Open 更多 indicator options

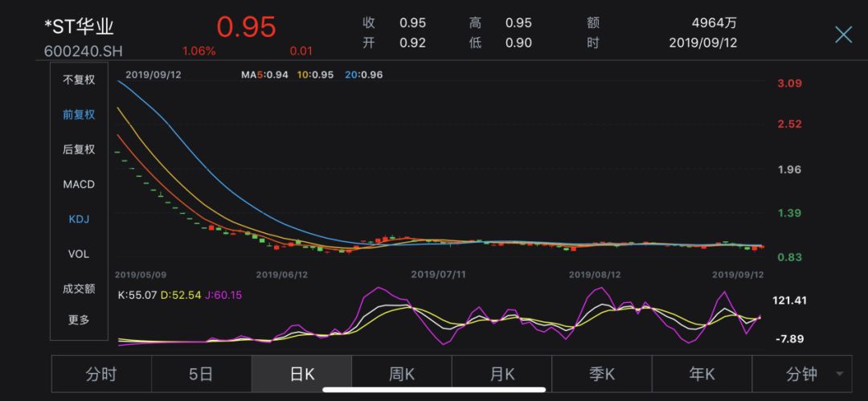(79, 320)
